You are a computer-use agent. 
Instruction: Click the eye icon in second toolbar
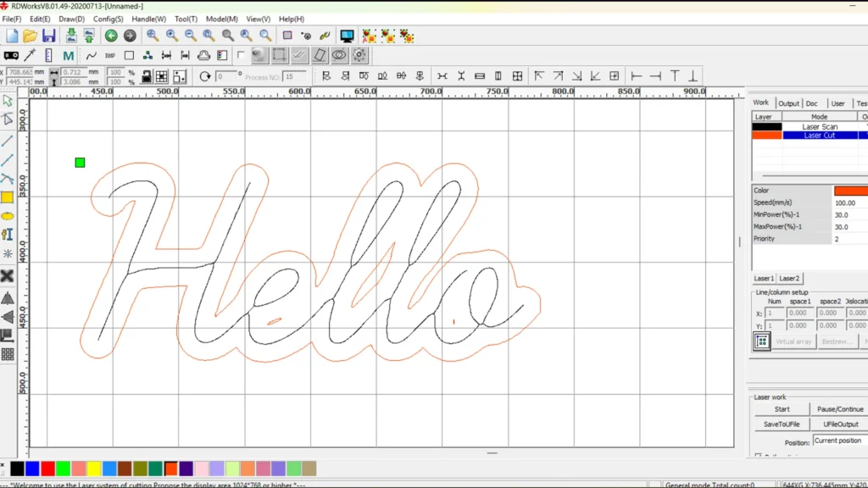click(x=339, y=55)
